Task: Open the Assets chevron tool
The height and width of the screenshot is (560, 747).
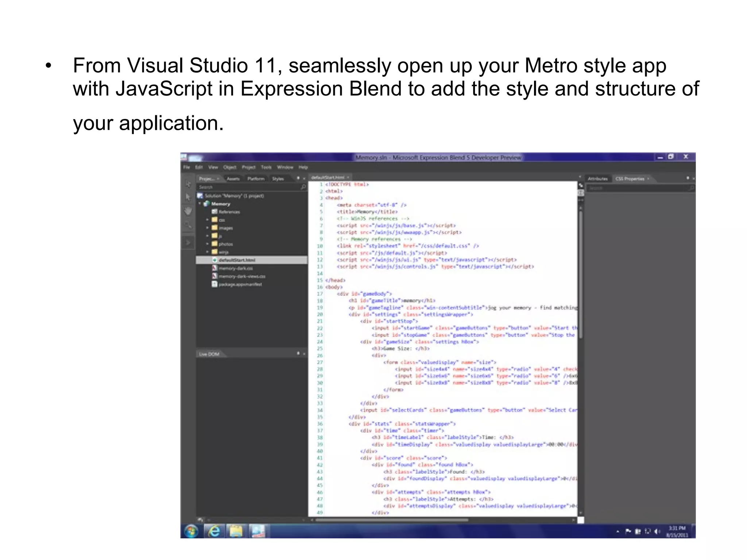Action: (188, 242)
